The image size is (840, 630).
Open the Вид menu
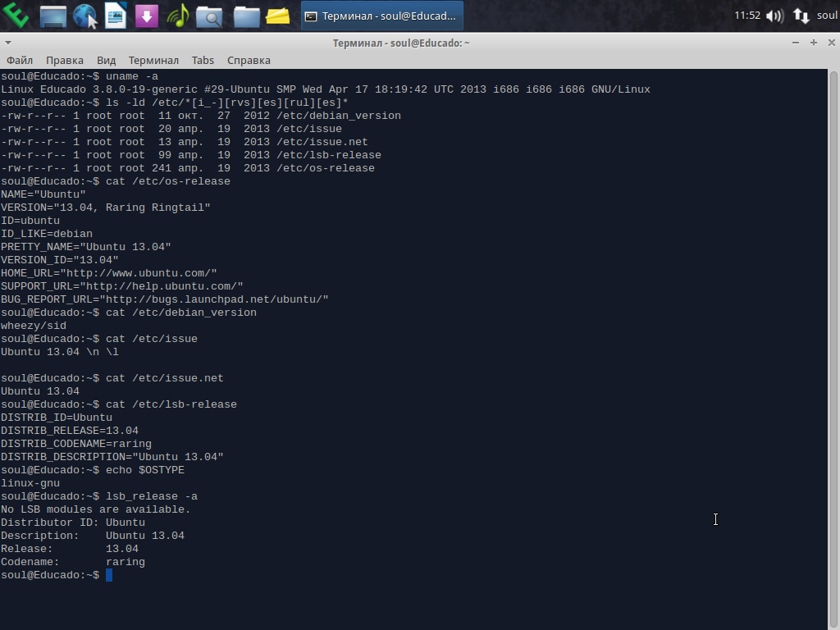tap(106, 60)
